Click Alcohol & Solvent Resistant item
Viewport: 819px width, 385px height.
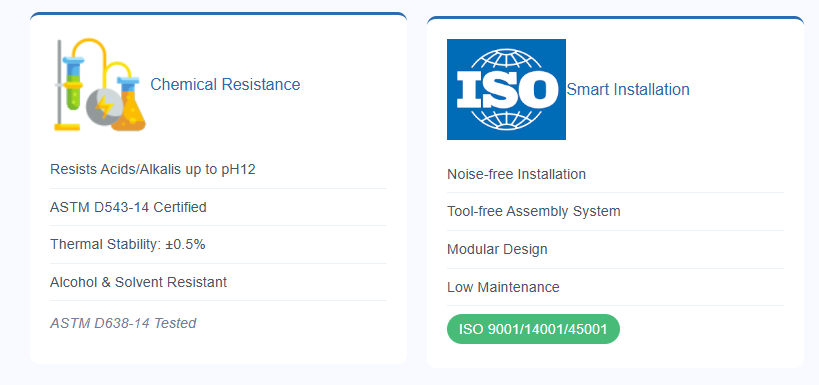click(218, 282)
